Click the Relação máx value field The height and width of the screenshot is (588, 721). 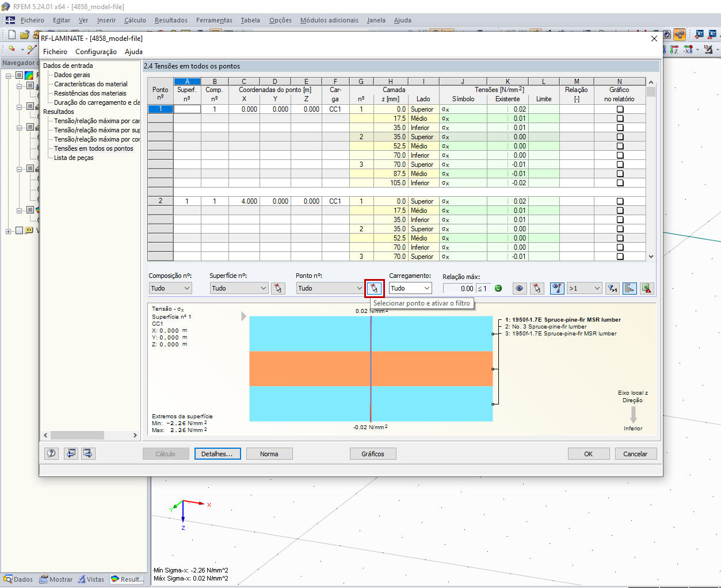459,288
